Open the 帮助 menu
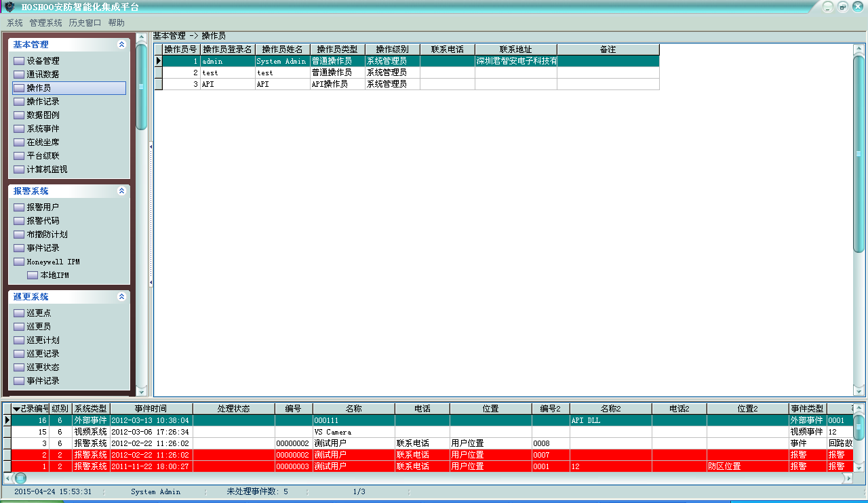868x503 pixels. [x=116, y=23]
